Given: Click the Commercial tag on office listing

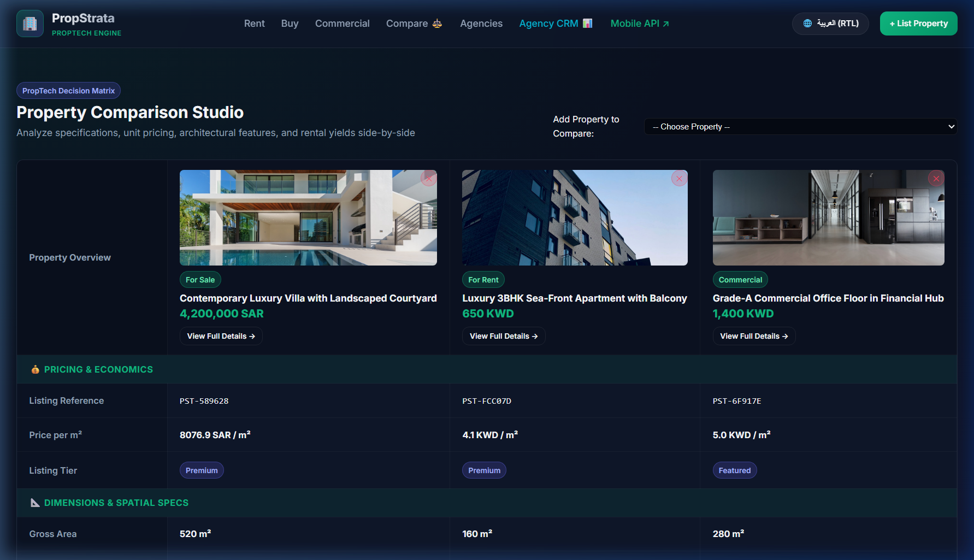Looking at the screenshot, I should [x=740, y=280].
